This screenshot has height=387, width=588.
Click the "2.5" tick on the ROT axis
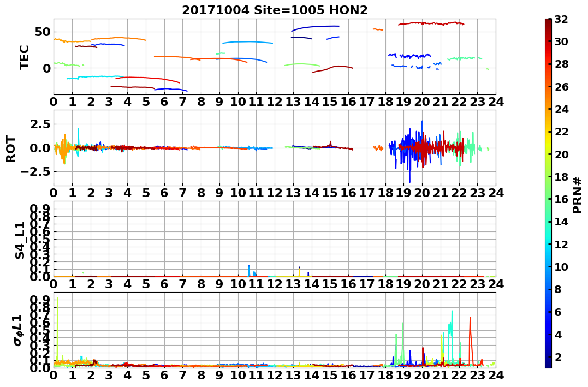41,124
